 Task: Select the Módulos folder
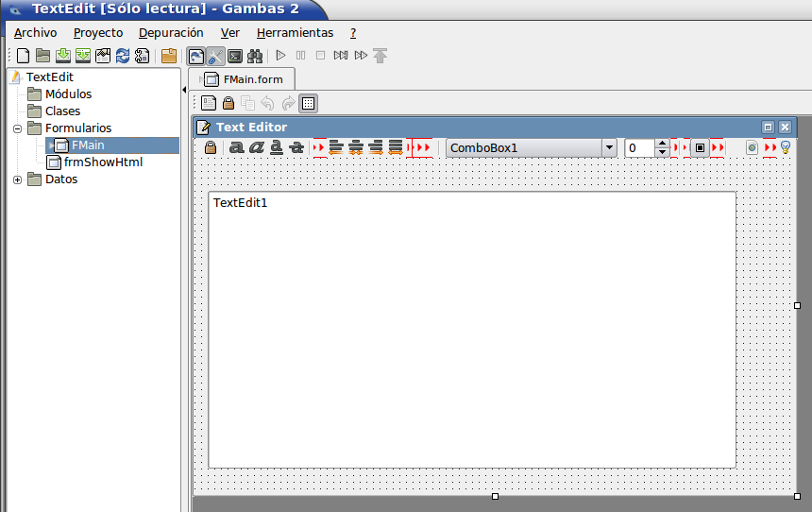click(68, 94)
